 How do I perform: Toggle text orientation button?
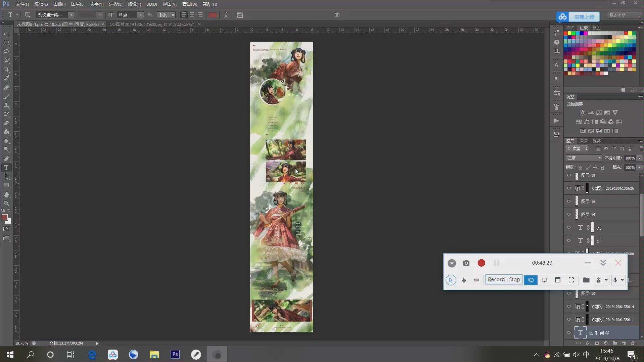27,15
